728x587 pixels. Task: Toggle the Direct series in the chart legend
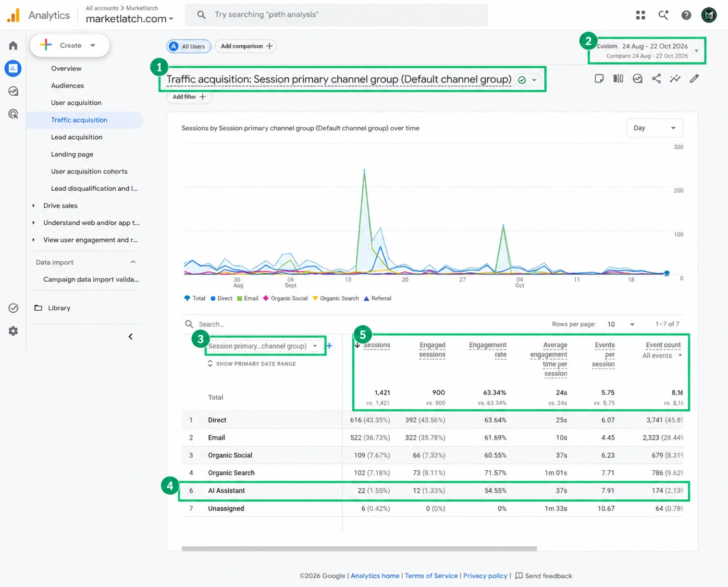point(221,299)
